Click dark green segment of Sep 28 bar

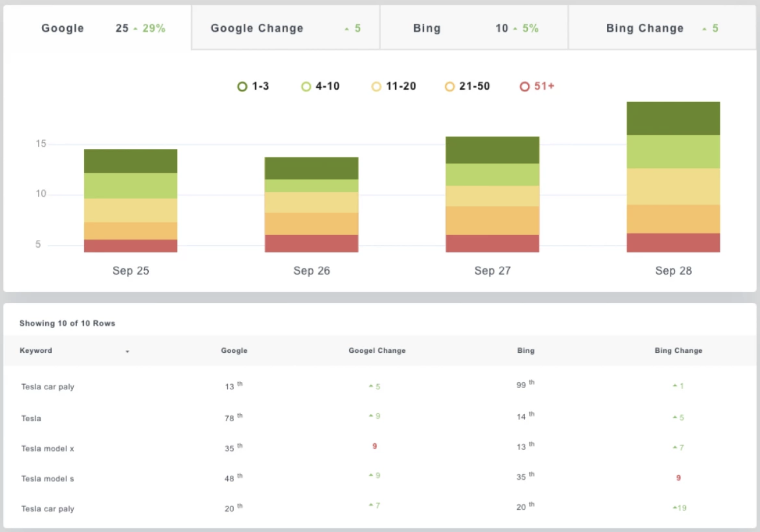pyautogui.click(x=673, y=118)
